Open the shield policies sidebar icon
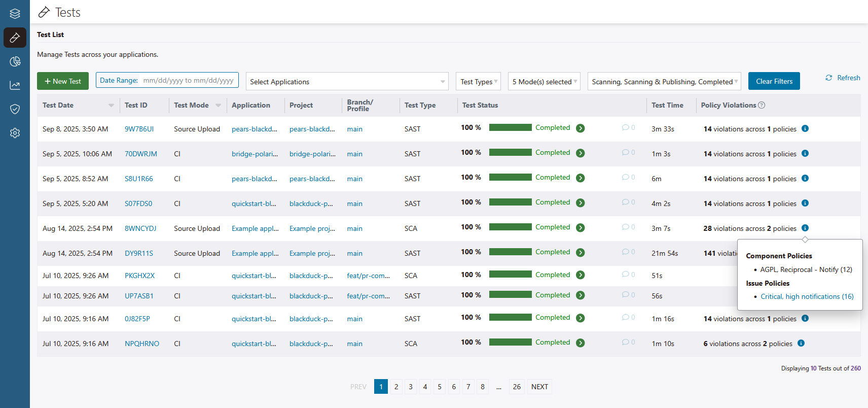 [15, 109]
